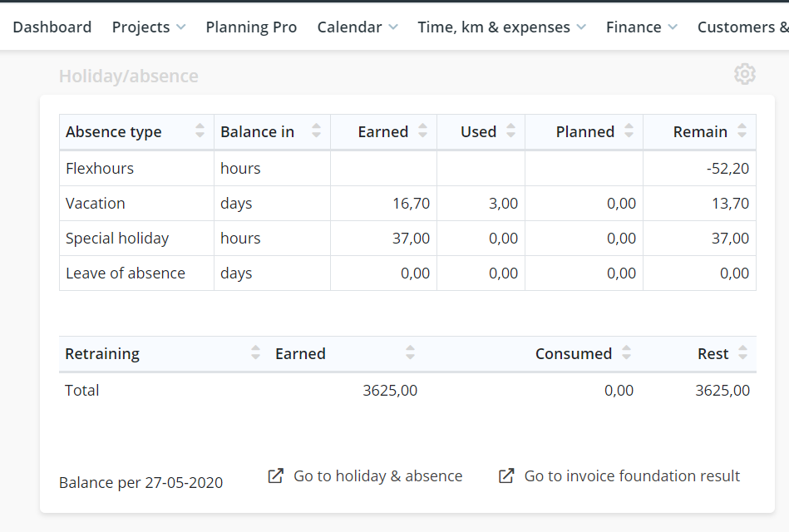This screenshot has width=789, height=532.
Task: Click external link icon beside holiday & absence
Action: [x=276, y=476]
